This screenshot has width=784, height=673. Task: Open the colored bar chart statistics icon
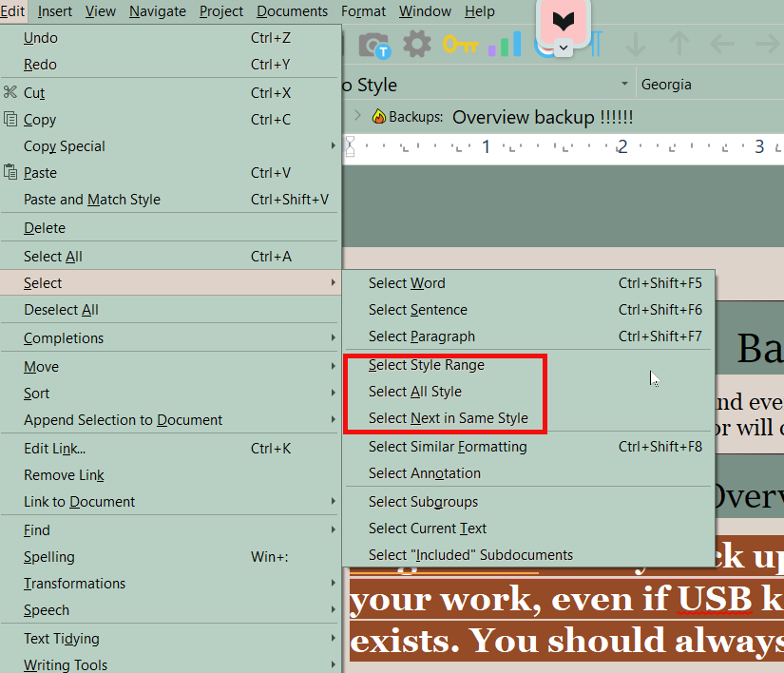pyautogui.click(x=505, y=44)
